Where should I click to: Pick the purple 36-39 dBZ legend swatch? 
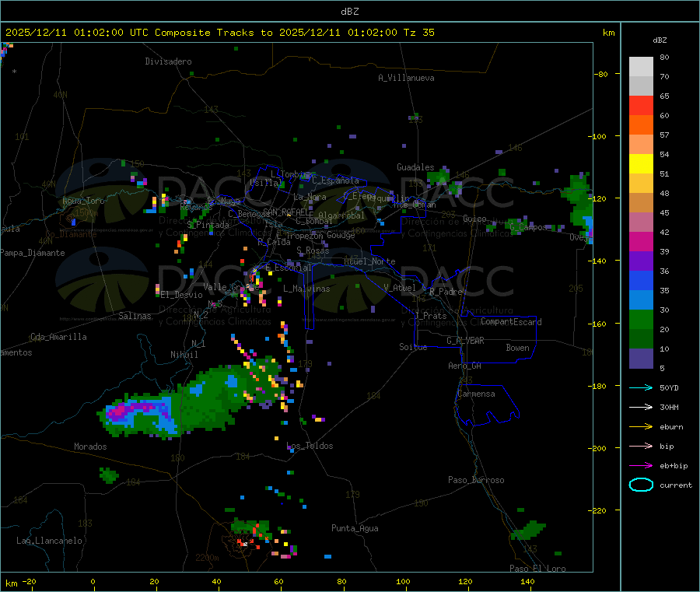[x=641, y=261]
